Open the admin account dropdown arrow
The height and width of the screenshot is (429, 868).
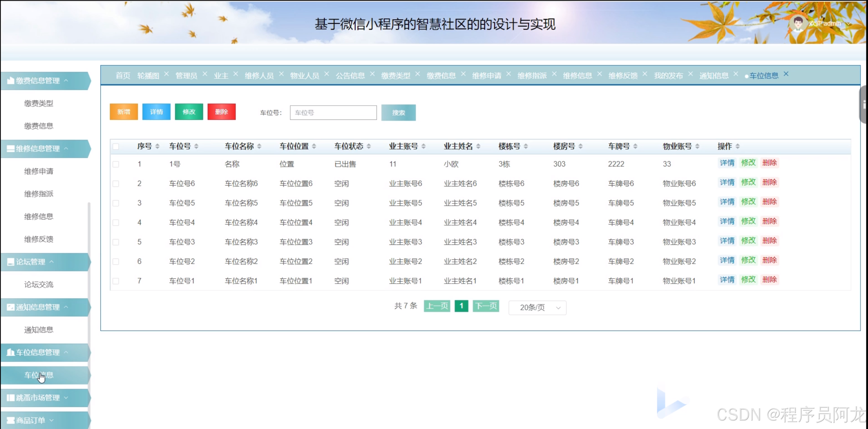[x=849, y=24]
